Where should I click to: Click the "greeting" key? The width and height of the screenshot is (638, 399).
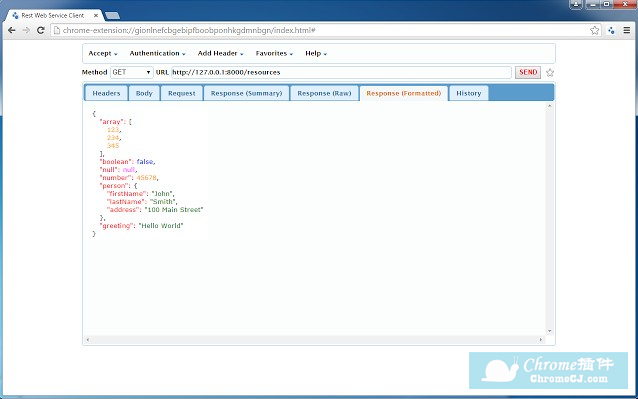tap(117, 226)
